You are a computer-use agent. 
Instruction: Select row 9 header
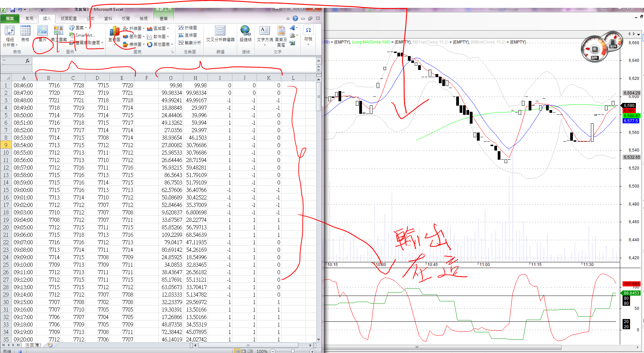pyautogui.click(x=6, y=145)
